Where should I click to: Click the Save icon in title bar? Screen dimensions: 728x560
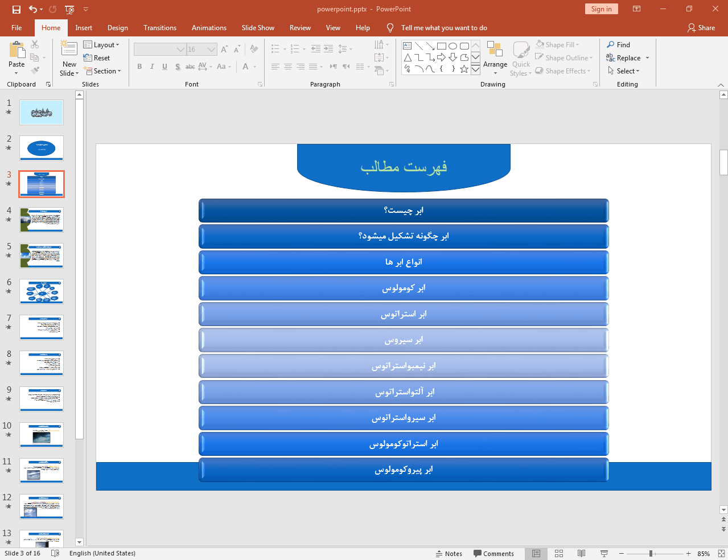click(x=17, y=9)
